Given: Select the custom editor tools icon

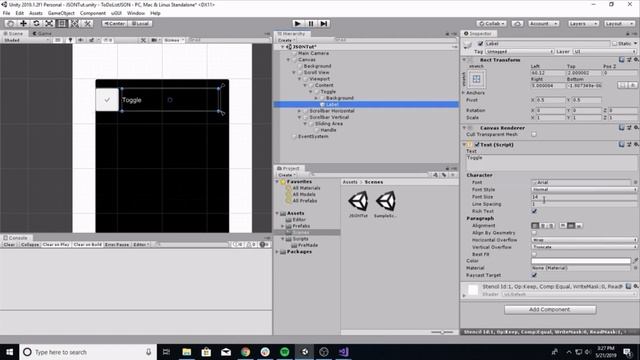Looking at the screenshot, I should pos(88,23).
